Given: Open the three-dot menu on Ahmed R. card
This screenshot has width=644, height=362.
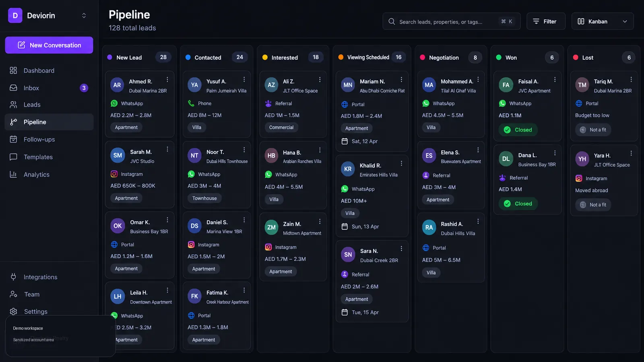Looking at the screenshot, I should (x=167, y=80).
